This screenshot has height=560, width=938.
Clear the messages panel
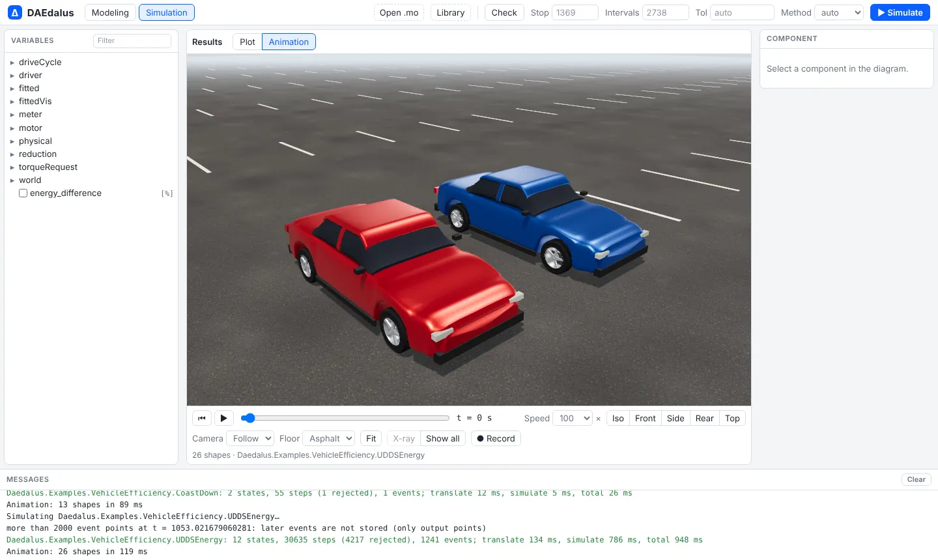point(917,479)
